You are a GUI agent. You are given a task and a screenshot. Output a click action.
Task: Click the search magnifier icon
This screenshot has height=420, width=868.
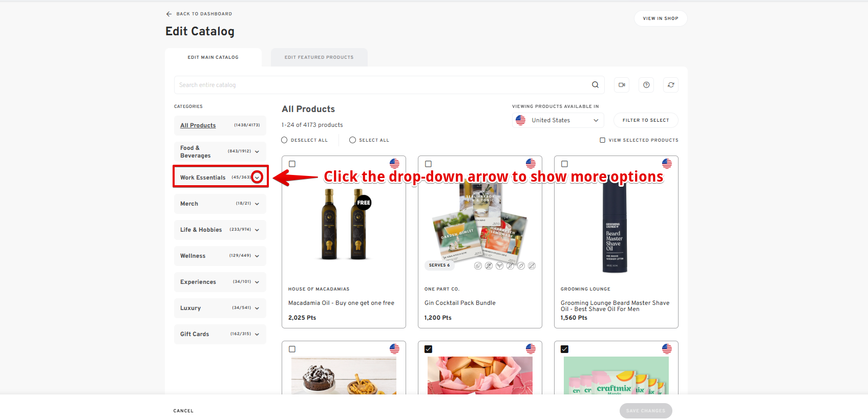[595, 85]
